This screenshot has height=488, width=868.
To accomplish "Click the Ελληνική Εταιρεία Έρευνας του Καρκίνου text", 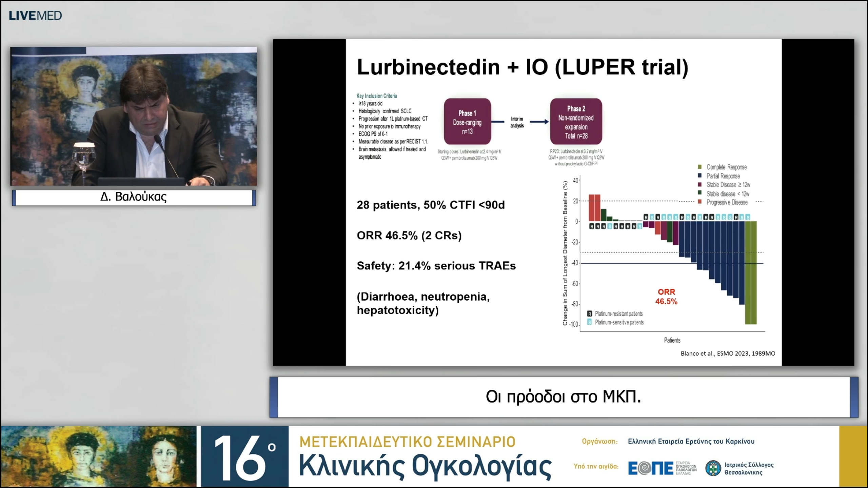I will click(691, 441).
